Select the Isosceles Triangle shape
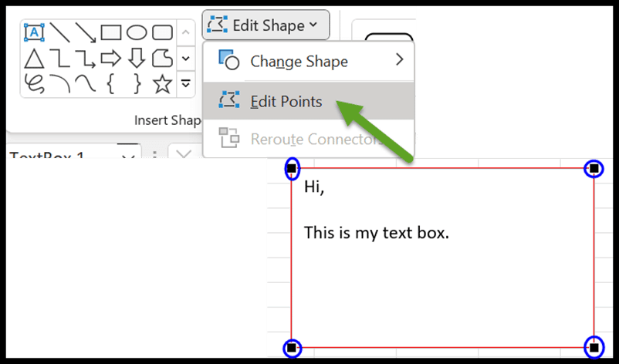This screenshot has height=364, width=619. coord(34,59)
